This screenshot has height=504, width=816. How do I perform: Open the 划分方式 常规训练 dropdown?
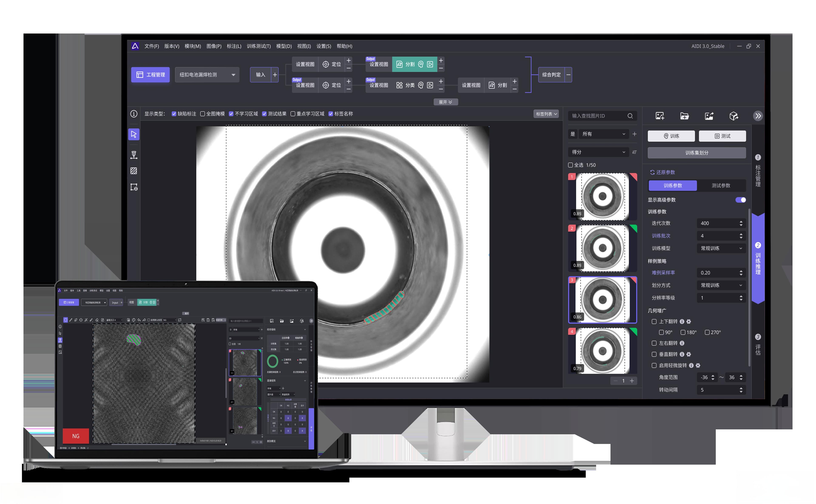coord(721,285)
